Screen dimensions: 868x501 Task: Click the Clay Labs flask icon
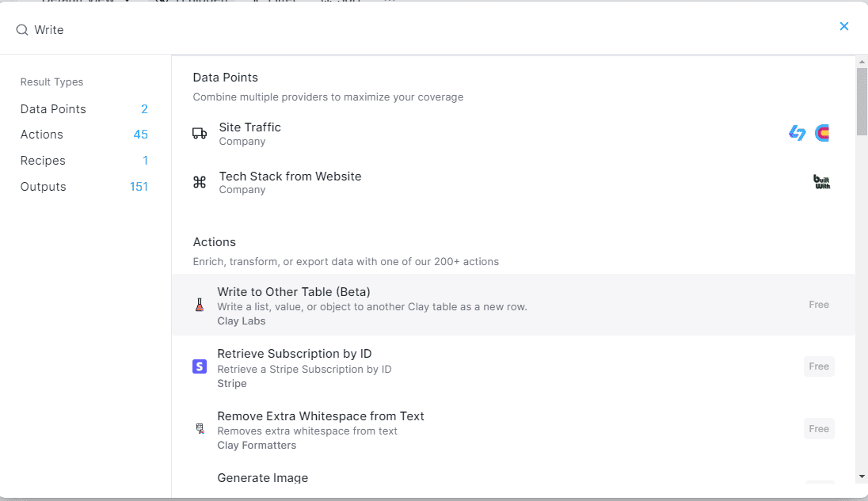(x=200, y=305)
